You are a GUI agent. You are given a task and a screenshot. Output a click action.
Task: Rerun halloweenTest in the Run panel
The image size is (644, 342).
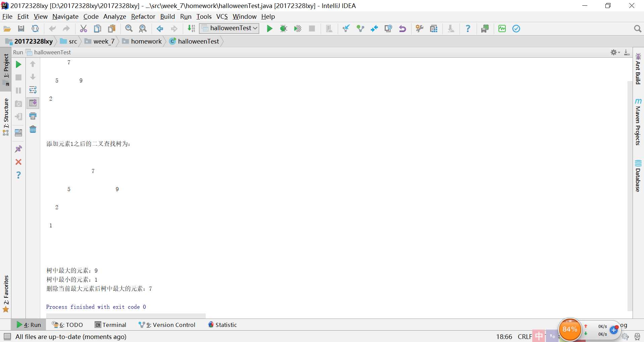[18, 64]
